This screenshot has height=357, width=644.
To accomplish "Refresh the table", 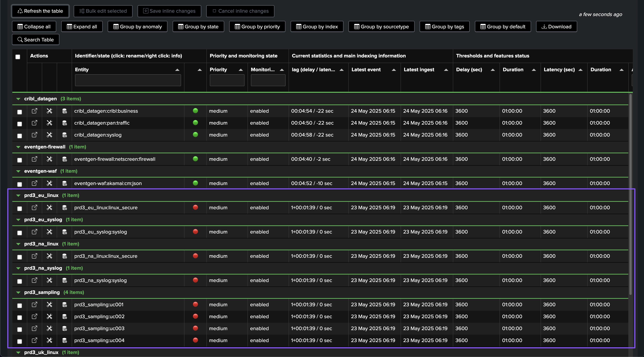I will click(x=40, y=11).
